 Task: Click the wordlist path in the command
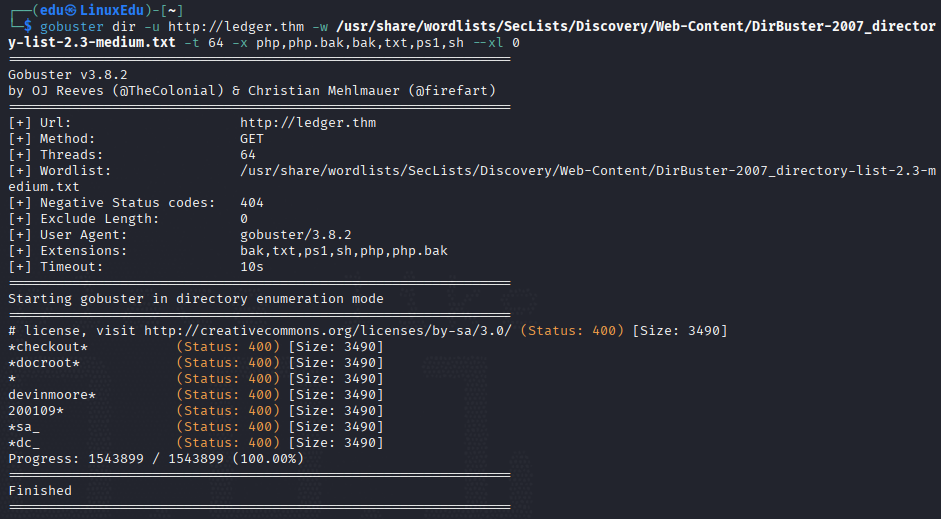[472, 34]
